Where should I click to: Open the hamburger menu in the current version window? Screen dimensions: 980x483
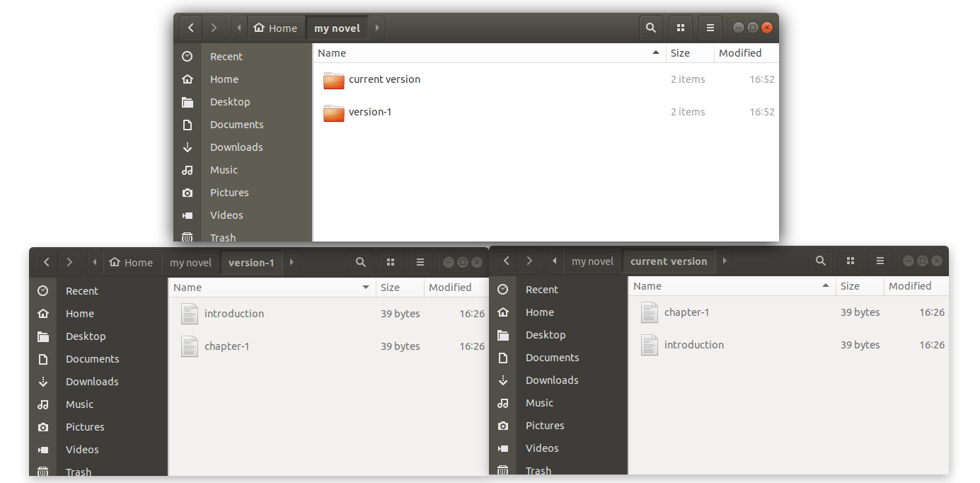pos(880,261)
